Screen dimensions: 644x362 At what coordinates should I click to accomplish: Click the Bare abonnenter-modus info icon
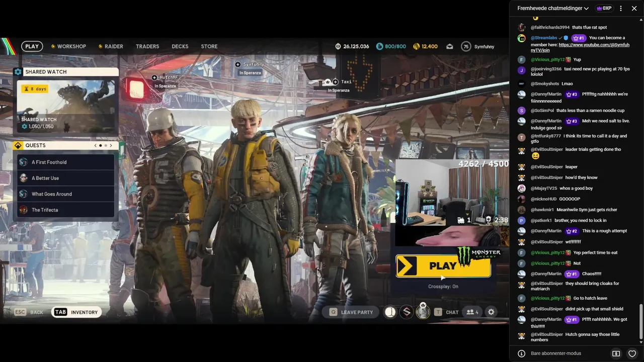tap(522, 353)
